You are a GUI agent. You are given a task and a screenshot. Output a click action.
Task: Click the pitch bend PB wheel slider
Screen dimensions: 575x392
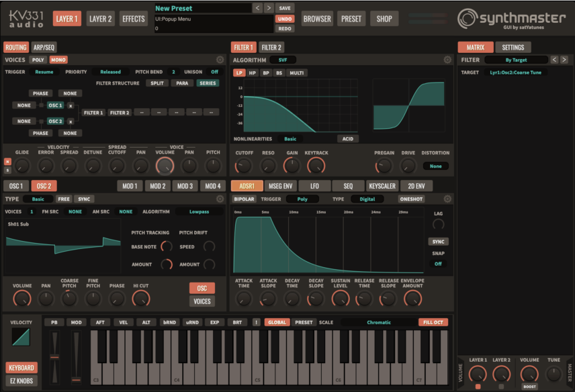[x=54, y=357]
